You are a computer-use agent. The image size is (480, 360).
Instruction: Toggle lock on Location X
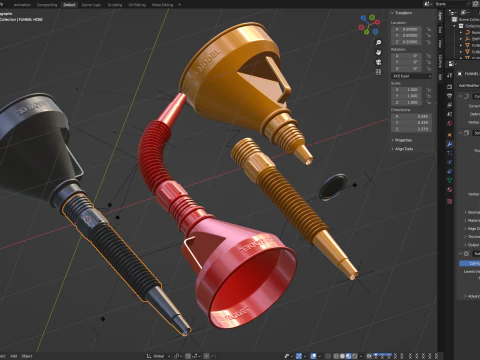[x=428, y=29]
